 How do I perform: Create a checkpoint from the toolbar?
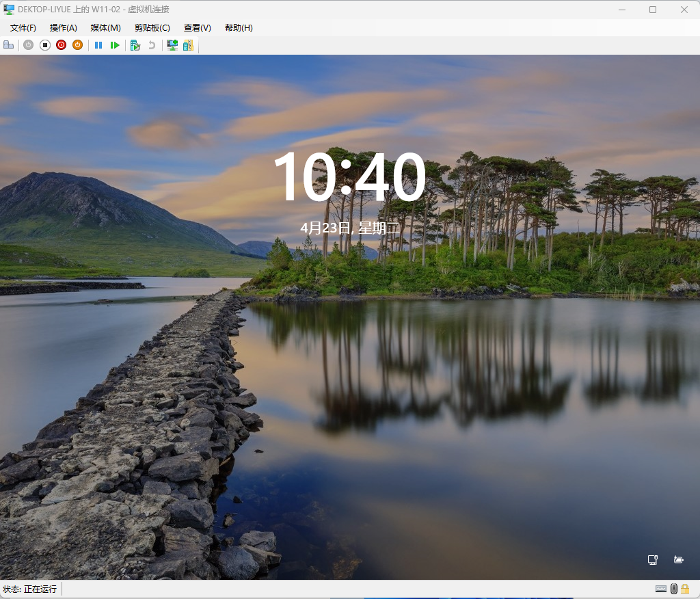pos(135,45)
